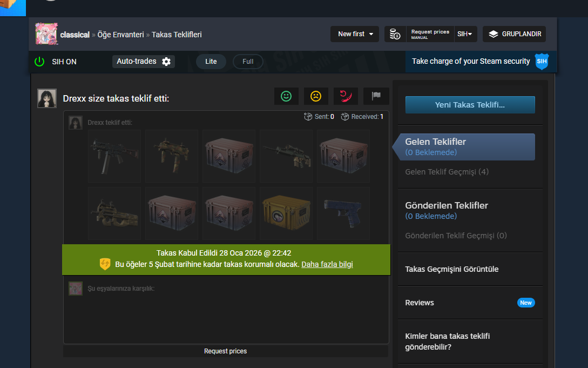Click the machine gun item in top row

click(x=286, y=156)
